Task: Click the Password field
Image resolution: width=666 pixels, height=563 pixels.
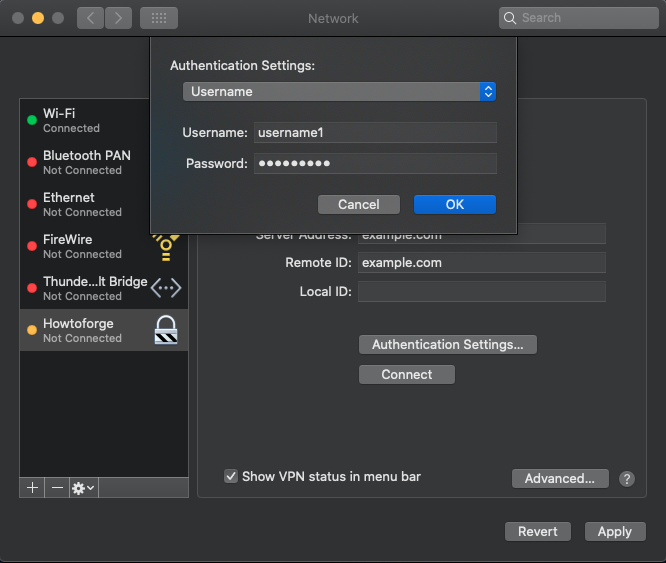Action: 375,163
